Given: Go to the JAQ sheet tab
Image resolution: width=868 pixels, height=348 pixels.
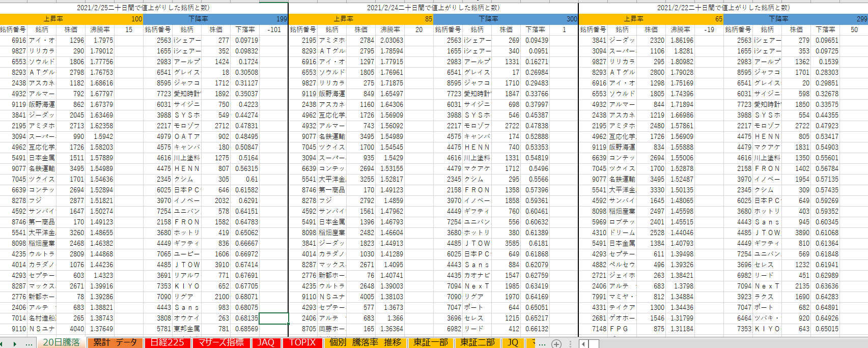Looking at the screenshot, I should tap(266, 342).
